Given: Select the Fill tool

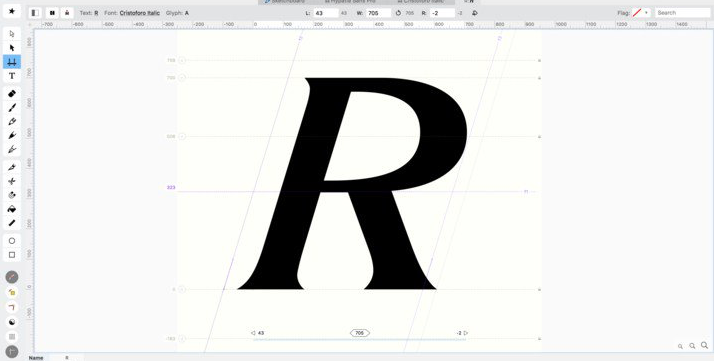Looking at the screenshot, I should [12, 195].
